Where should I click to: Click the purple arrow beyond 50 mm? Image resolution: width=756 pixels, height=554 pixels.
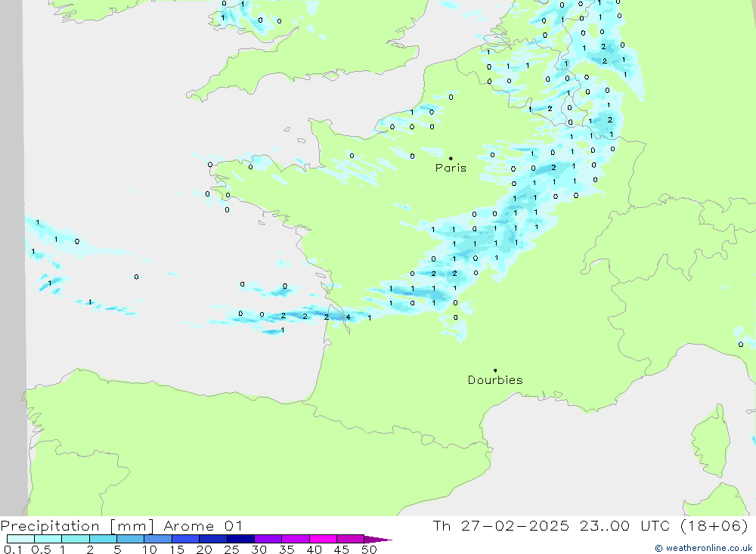click(x=378, y=539)
